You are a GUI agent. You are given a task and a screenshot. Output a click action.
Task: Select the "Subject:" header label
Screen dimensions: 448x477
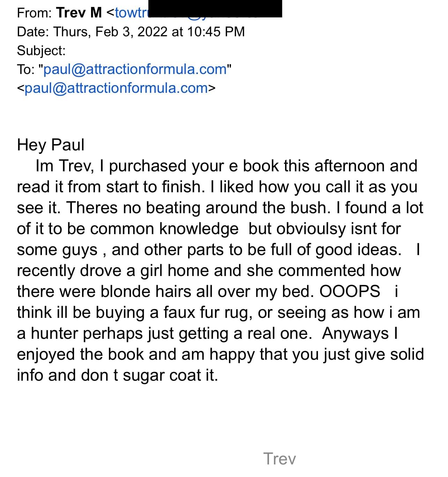(41, 51)
